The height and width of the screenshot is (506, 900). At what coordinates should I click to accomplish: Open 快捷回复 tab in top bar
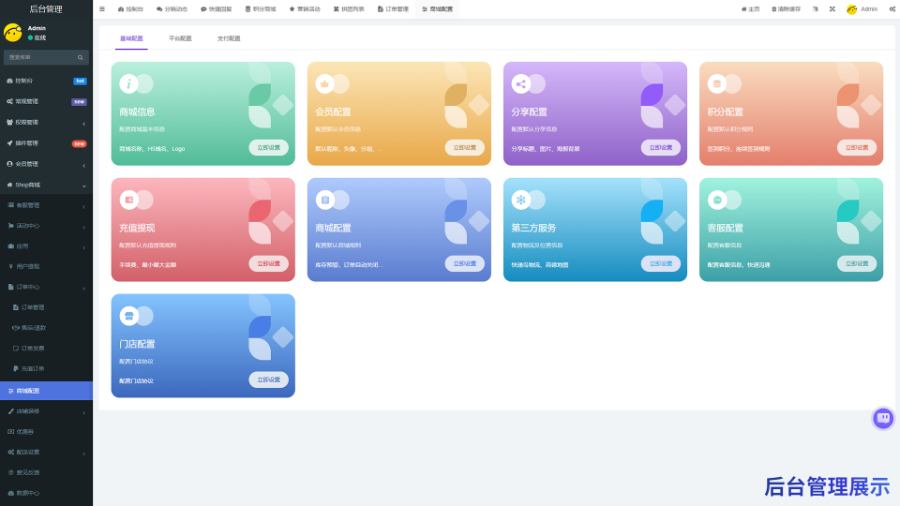tap(216, 9)
